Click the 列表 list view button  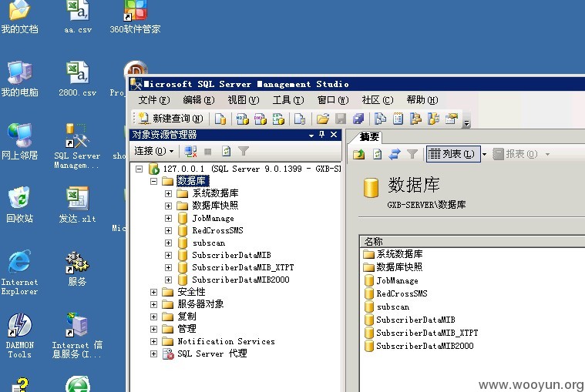coord(452,154)
